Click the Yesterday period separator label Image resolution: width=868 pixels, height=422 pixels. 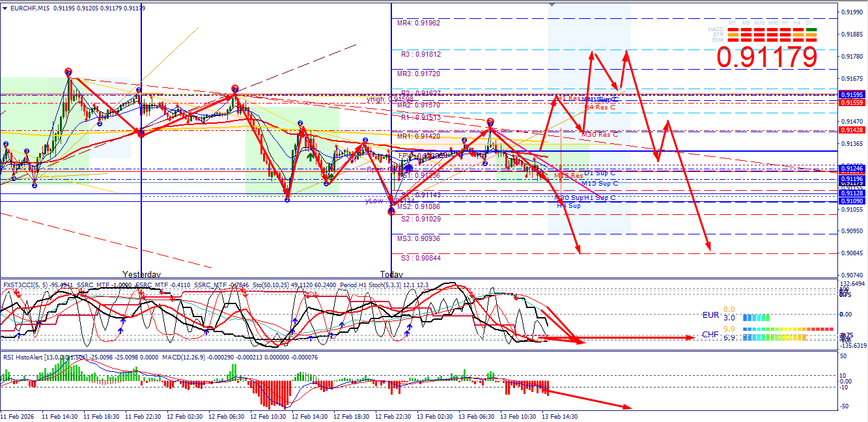142,274
